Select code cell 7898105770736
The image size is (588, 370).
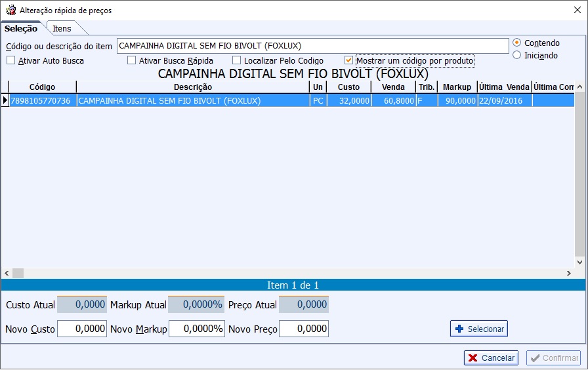pyautogui.click(x=43, y=100)
